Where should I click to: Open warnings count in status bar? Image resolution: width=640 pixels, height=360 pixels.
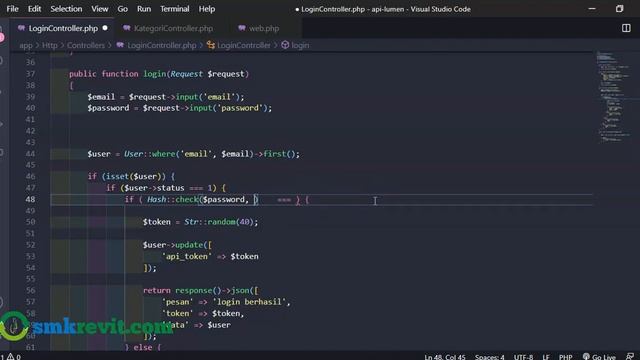tap(13, 356)
